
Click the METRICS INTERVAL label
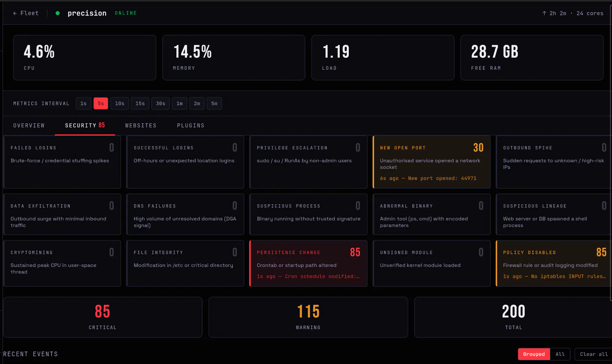pos(41,103)
